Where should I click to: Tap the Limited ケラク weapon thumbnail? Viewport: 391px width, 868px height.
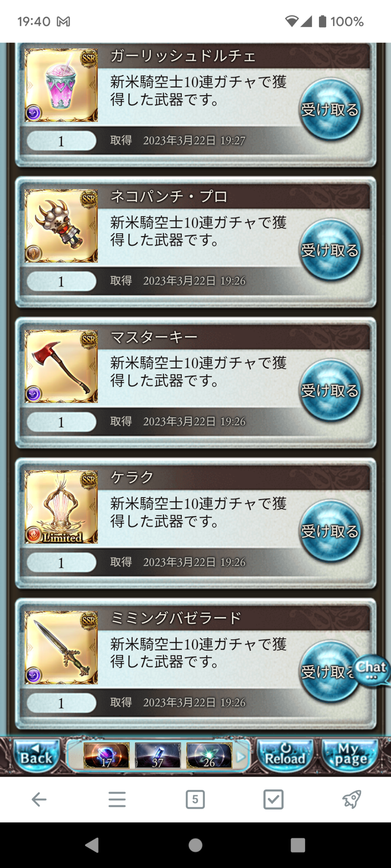point(61,507)
